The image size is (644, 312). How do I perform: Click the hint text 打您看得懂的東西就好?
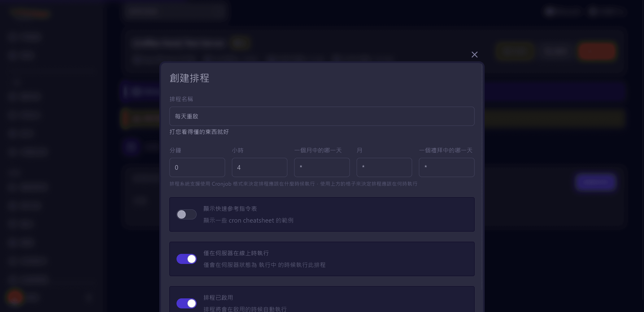pyautogui.click(x=199, y=132)
